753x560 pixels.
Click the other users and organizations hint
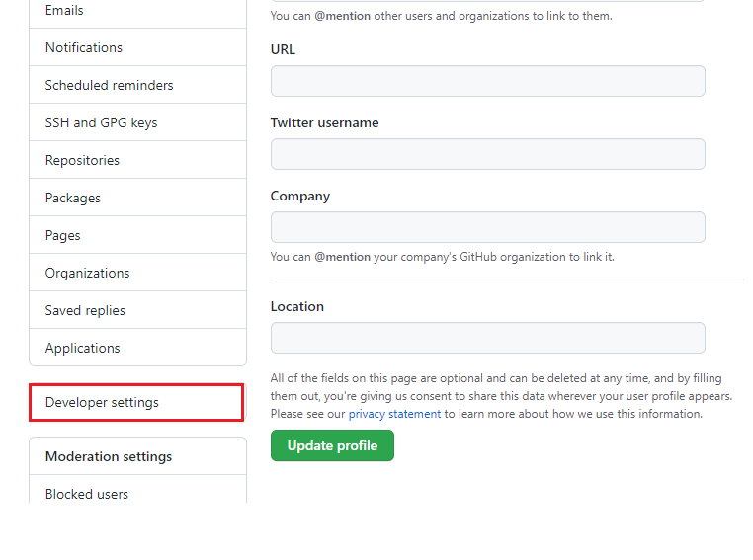(442, 16)
